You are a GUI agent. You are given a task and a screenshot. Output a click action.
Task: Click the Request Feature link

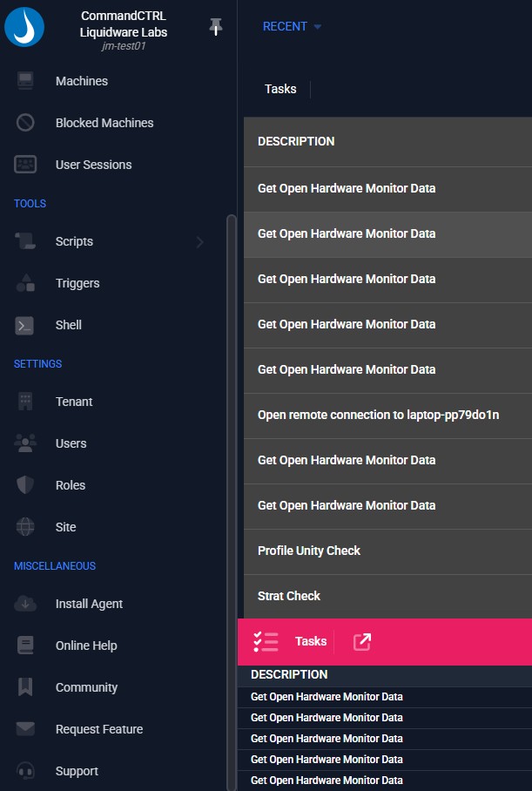coord(98,729)
